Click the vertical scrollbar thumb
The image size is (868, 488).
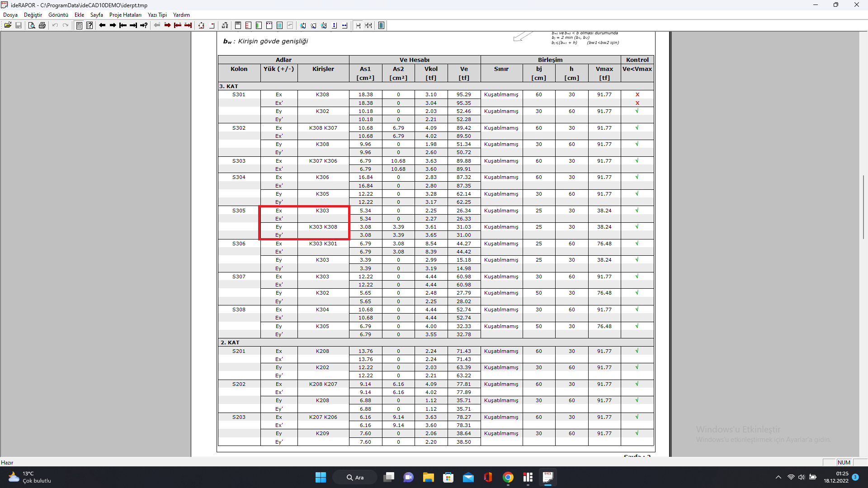(x=863, y=206)
